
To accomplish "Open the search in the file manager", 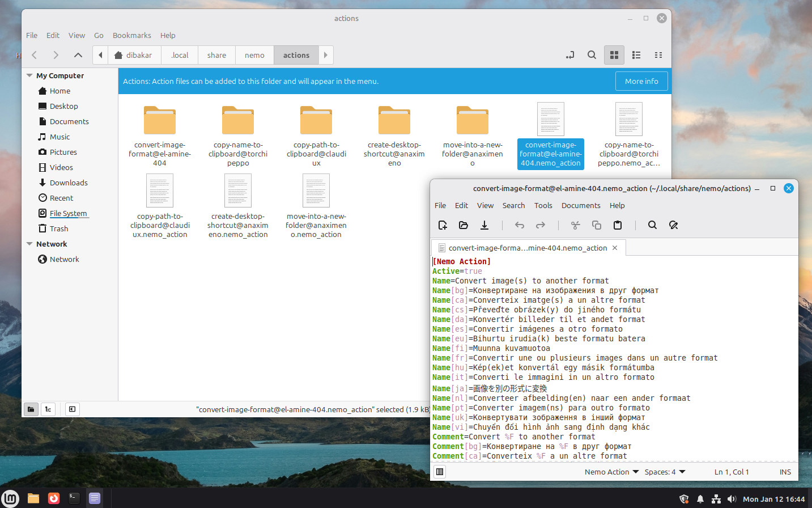I will [592, 55].
